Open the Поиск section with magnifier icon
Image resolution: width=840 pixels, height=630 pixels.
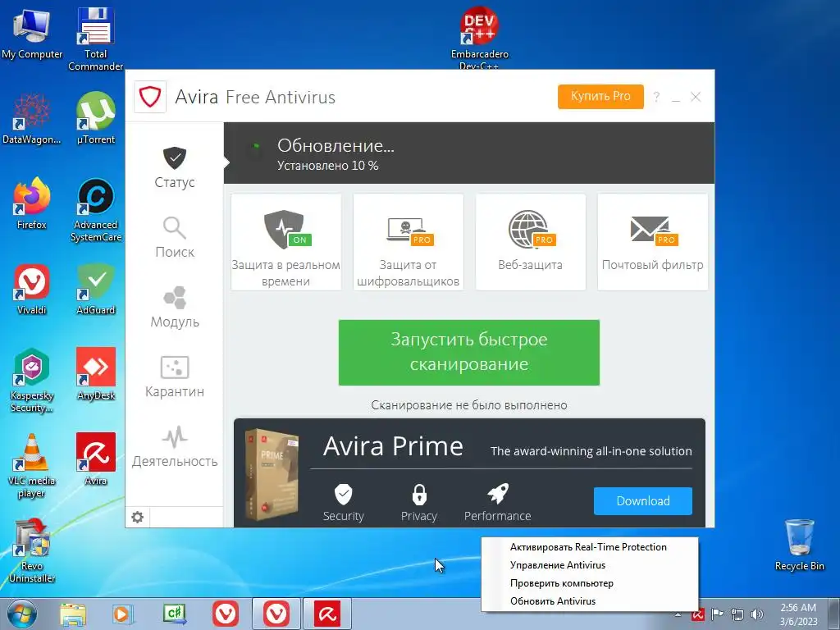click(x=175, y=237)
